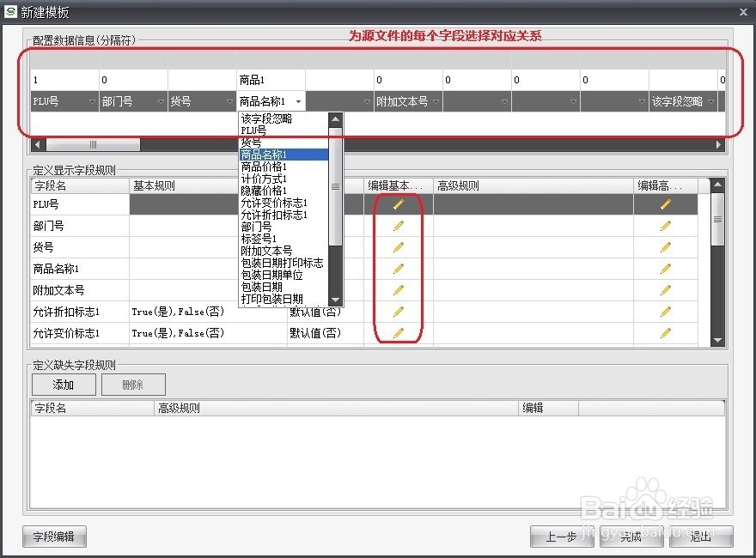Click the application icon in the title bar
The width and height of the screenshot is (756, 558).
tap(11, 12)
